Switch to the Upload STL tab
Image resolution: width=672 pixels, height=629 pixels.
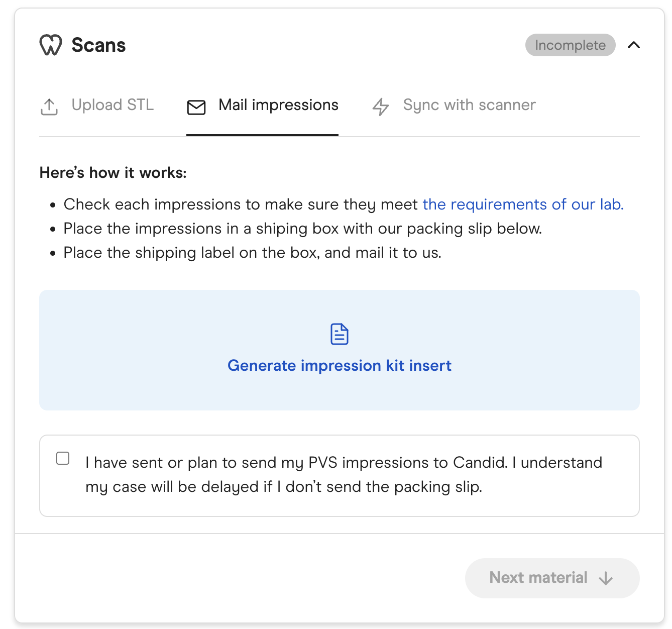[x=113, y=105]
